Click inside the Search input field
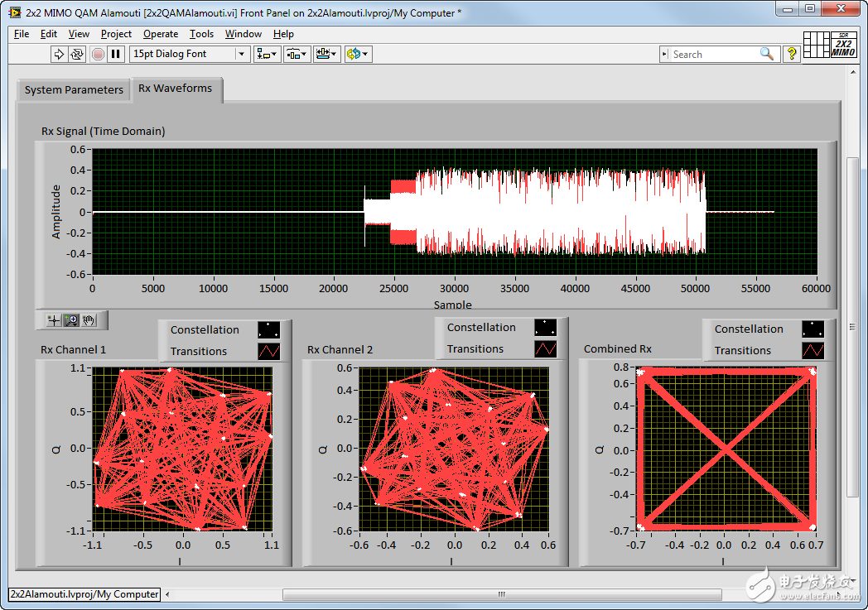The height and width of the screenshot is (610, 868). (712, 54)
